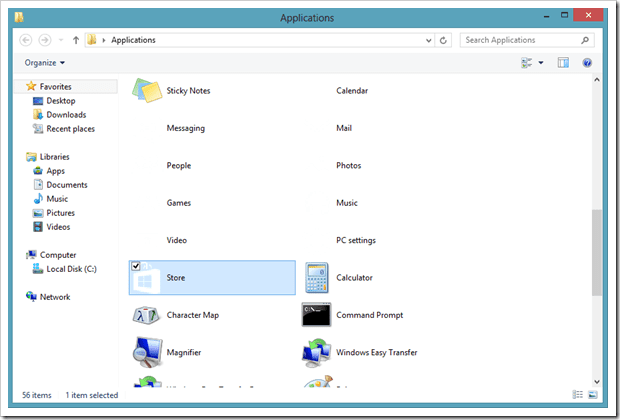Open Windows Easy Transfer icon
Screen dimensions: 620x420
tap(316, 352)
